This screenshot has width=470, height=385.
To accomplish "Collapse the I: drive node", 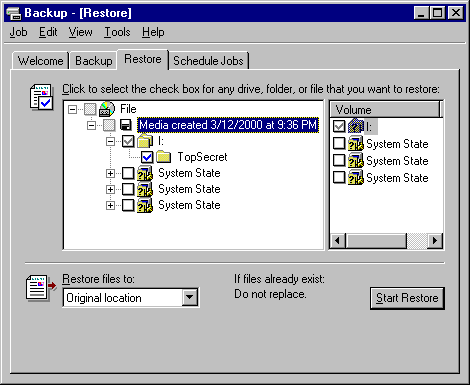I will click(x=110, y=141).
